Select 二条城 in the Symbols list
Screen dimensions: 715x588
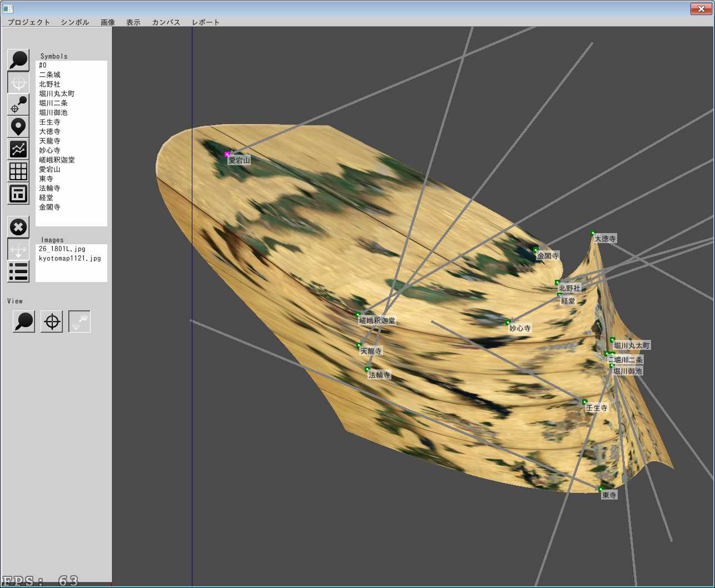(71, 75)
